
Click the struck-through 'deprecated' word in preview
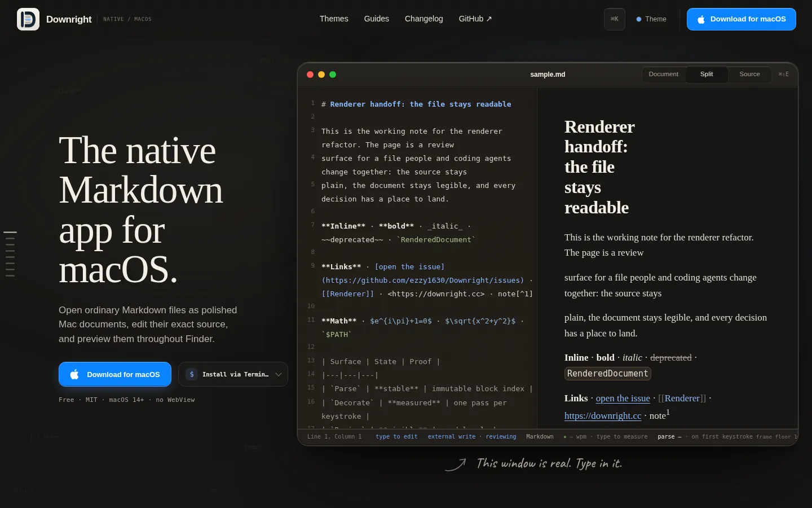[x=671, y=358]
